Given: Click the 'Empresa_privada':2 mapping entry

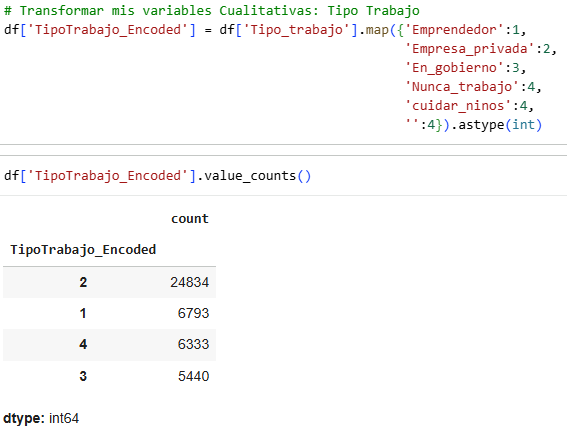Looking at the screenshot, I should pos(477,49).
